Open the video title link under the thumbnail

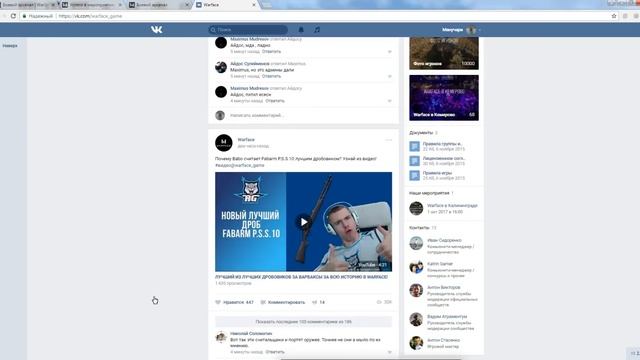click(x=301, y=277)
